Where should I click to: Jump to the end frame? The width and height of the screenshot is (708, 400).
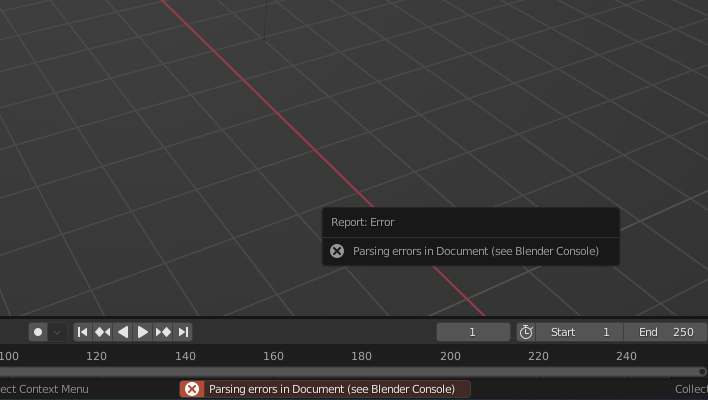tap(183, 332)
